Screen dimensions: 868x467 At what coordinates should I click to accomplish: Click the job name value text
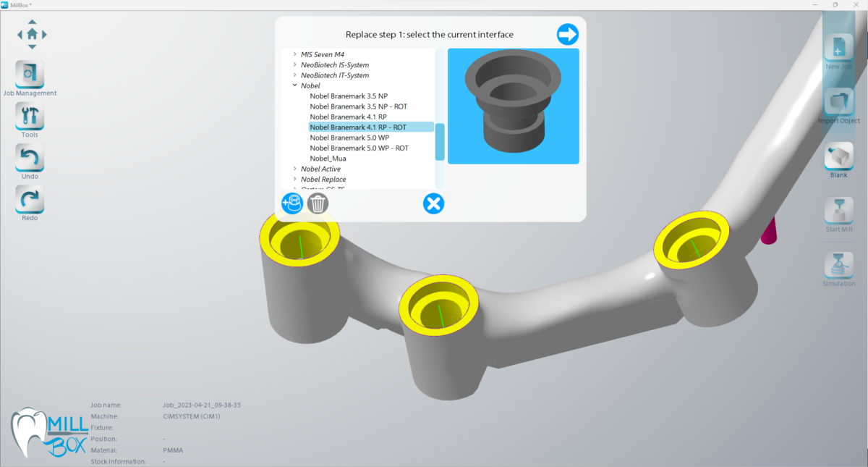tap(203, 405)
